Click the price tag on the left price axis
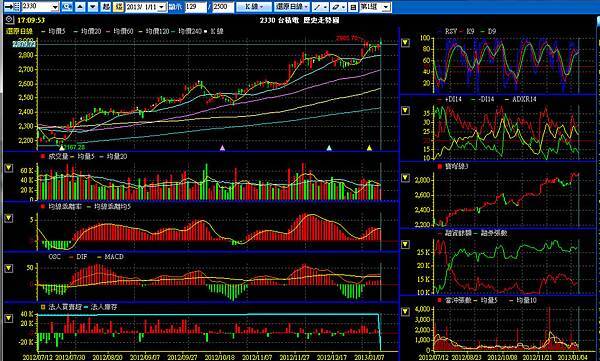600x361 pixels. pos(24,44)
